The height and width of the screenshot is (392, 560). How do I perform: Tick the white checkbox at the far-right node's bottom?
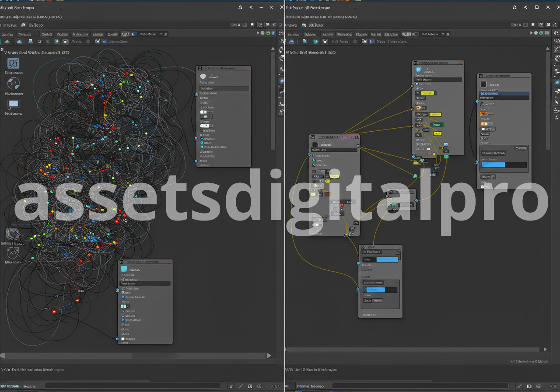(483, 187)
